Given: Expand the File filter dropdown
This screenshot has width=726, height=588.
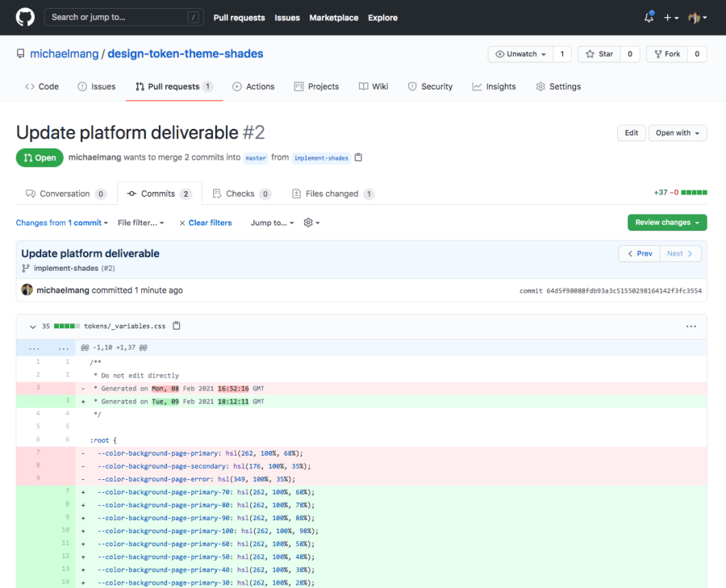Looking at the screenshot, I should [x=140, y=223].
